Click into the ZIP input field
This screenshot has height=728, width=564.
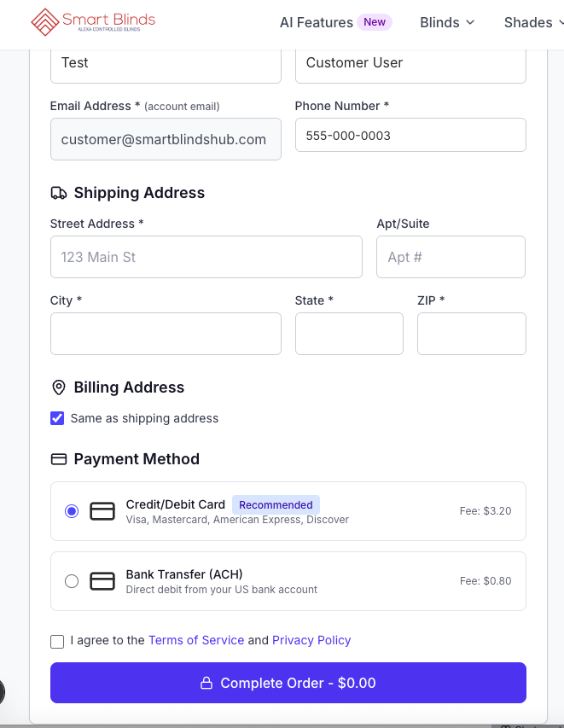click(471, 334)
